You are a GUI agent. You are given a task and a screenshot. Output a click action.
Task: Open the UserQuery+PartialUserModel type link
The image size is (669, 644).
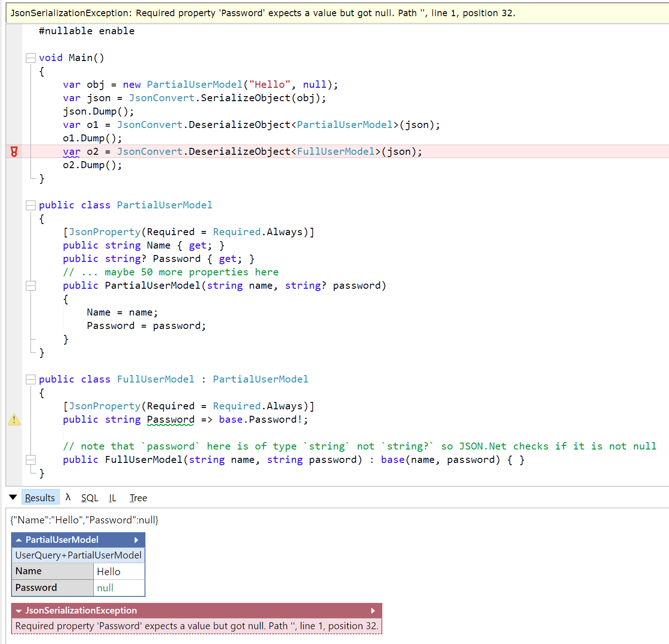click(78, 555)
